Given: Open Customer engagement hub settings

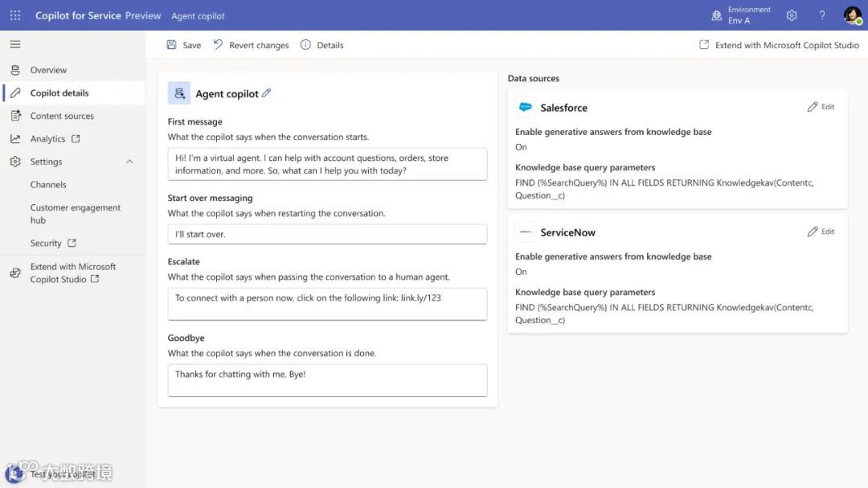Looking at the screenshot, I should pyautogui.click(x=76, y=213).
